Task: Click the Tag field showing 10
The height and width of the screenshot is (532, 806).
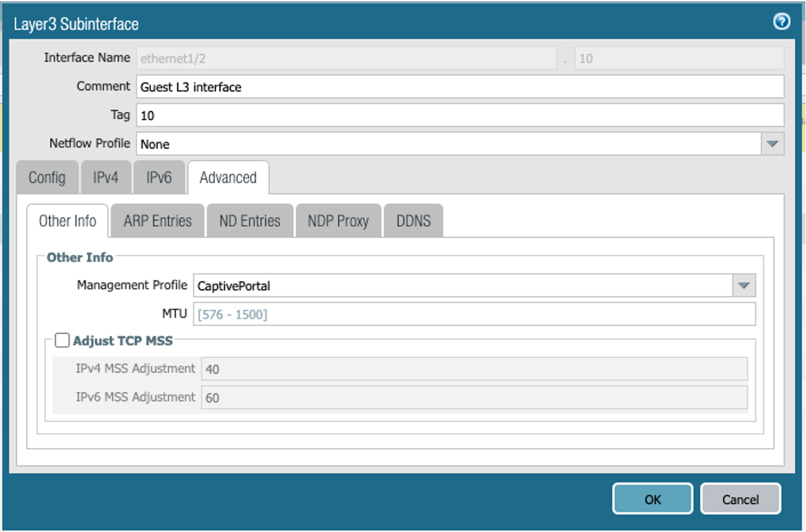Action: [x=444, y=115]
